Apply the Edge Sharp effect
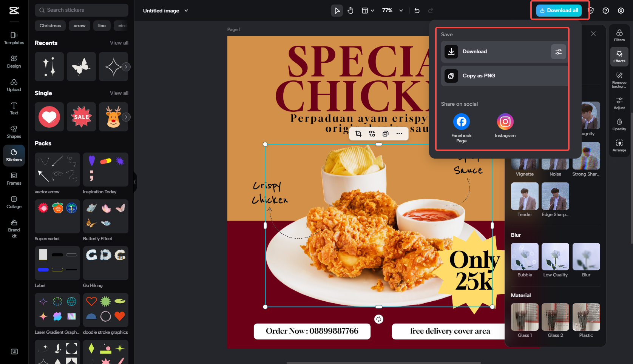Viewport: 633px width, 364px height. 555,196
